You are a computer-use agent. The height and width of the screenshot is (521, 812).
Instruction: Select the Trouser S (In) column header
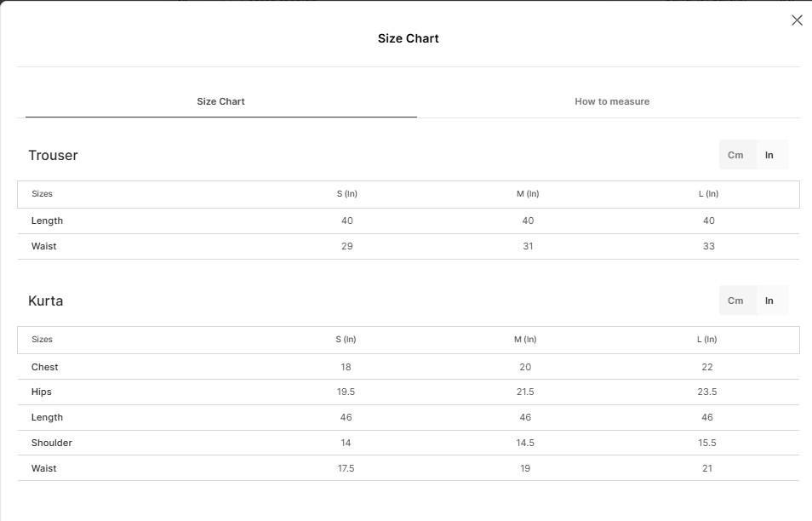point(347,194)
